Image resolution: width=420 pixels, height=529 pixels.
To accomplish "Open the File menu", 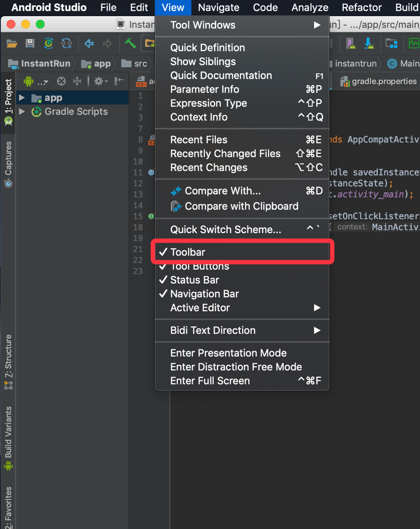I will click(x=108, y=7).
